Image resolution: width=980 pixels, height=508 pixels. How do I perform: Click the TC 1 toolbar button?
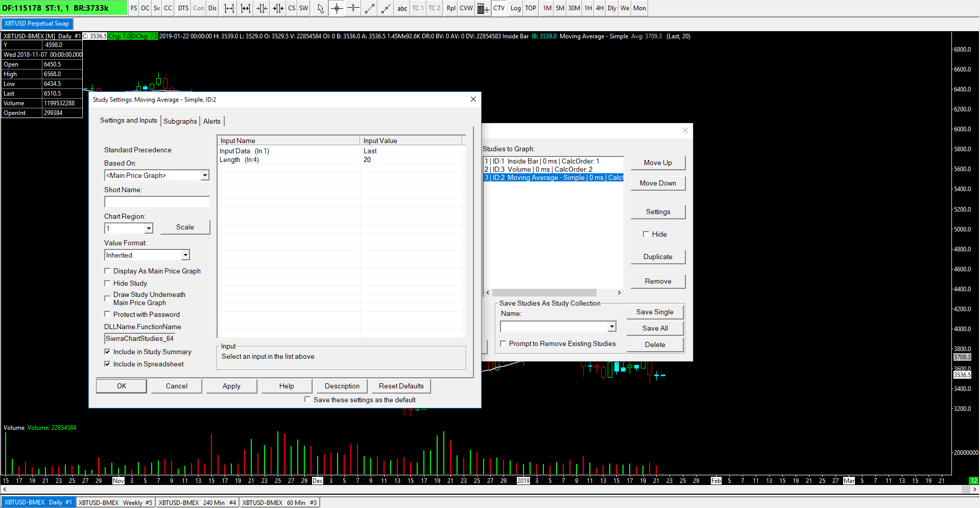pos(418,8)
